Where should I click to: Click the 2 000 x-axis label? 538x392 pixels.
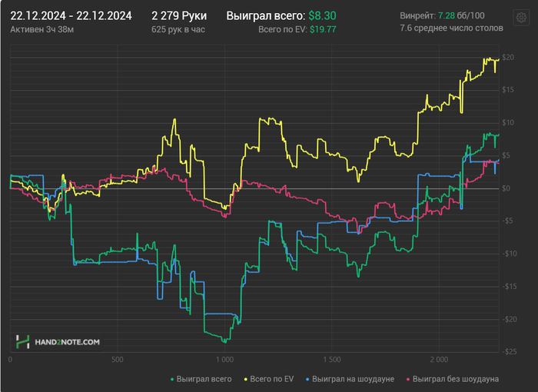pos(439,360)
